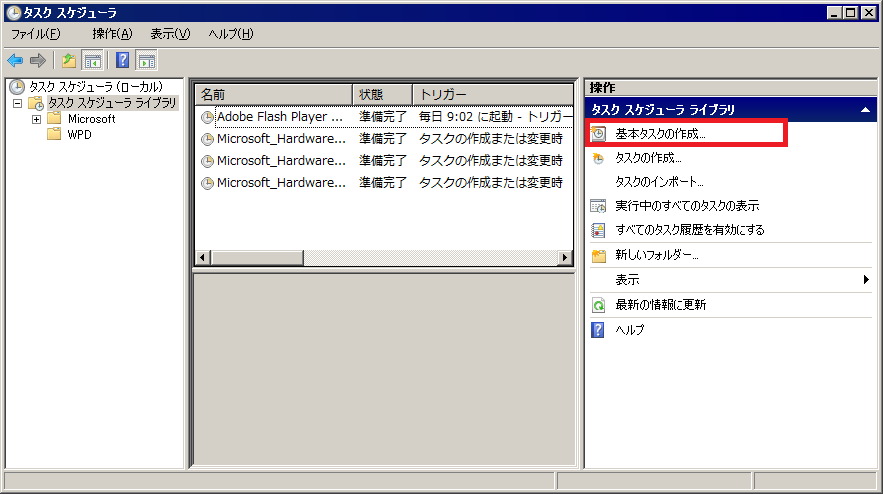The width and height of the screenshot is (883, 494).
Task: Sort by the 状態 column header
Action: [x=383, y=95]
